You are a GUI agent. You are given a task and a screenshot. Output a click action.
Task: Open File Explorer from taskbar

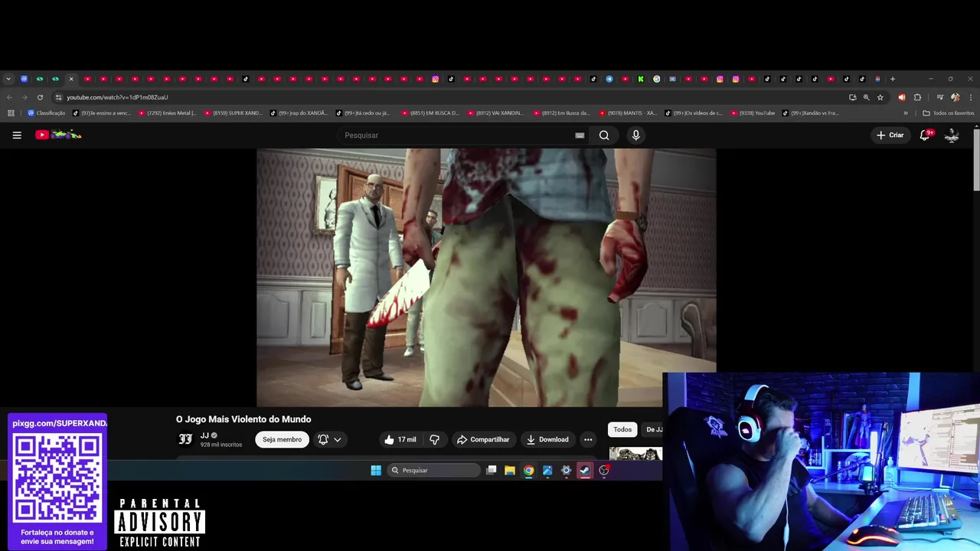click(510, 471)
